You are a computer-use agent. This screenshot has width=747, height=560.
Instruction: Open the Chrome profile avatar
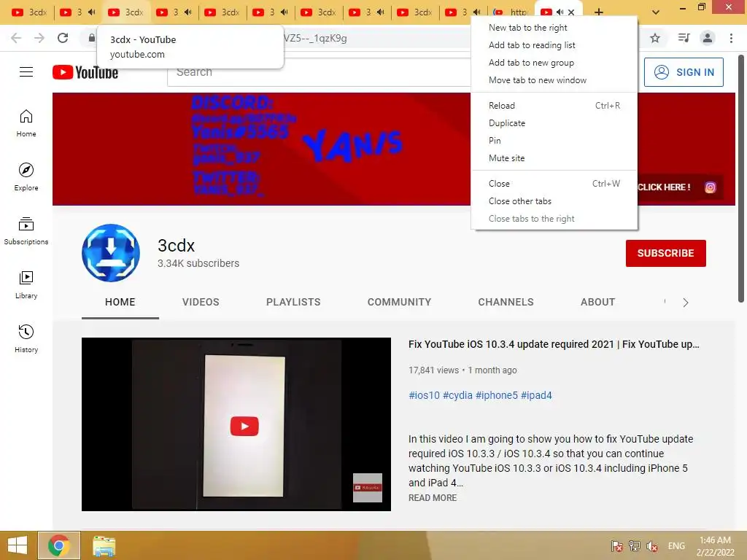tap(708, 38)
